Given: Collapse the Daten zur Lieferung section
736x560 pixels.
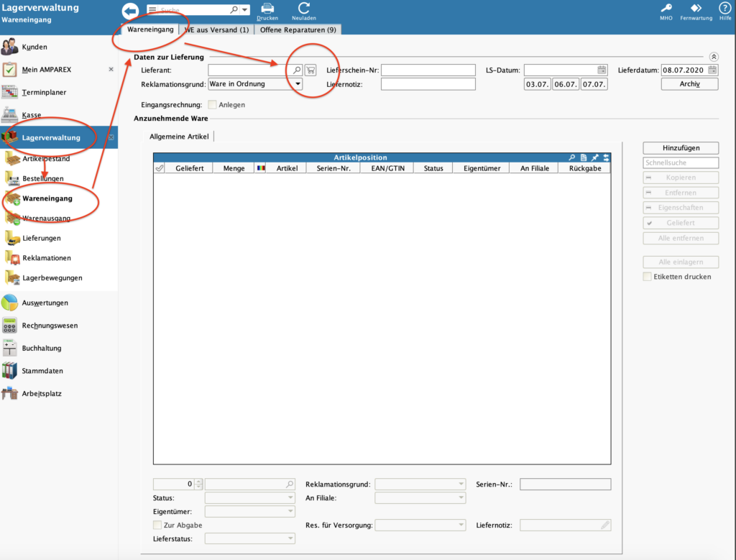Looking at the screenshot, I should (713, 56).
